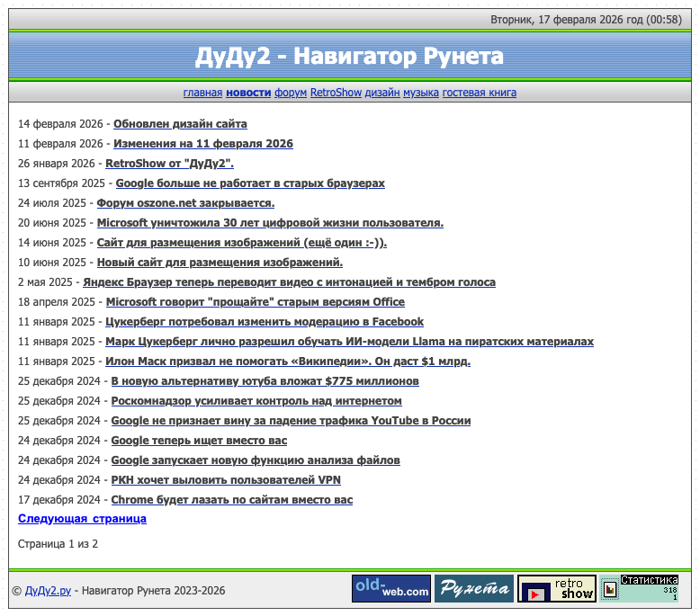Click the Статистика counter badge

pos(640,589)
